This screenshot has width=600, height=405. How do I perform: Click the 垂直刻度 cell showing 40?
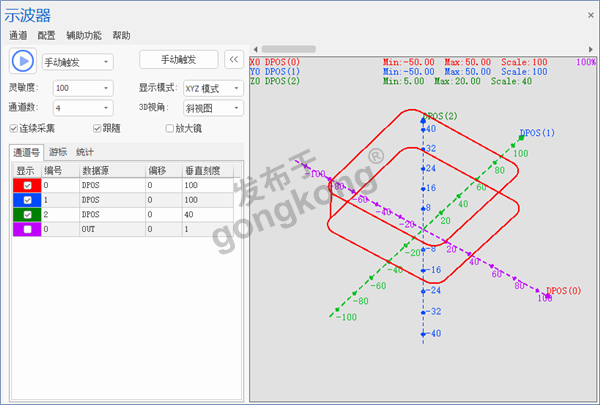coord(210,215)
